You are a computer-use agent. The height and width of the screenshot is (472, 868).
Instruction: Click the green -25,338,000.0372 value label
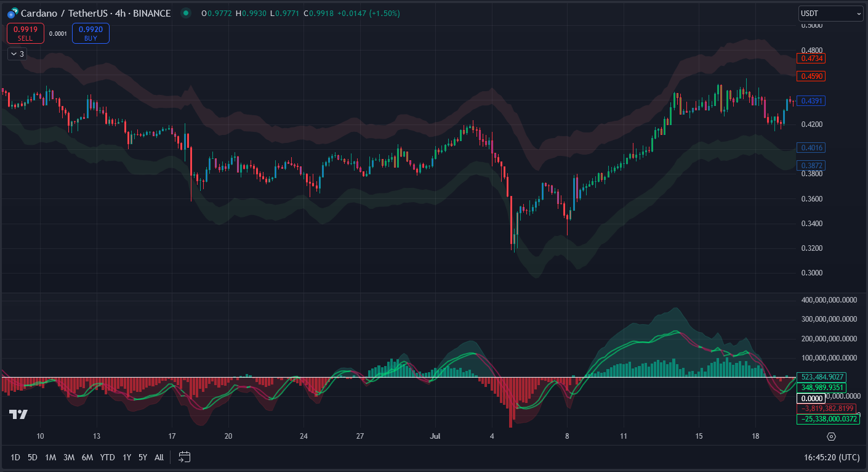coord(828,419)
